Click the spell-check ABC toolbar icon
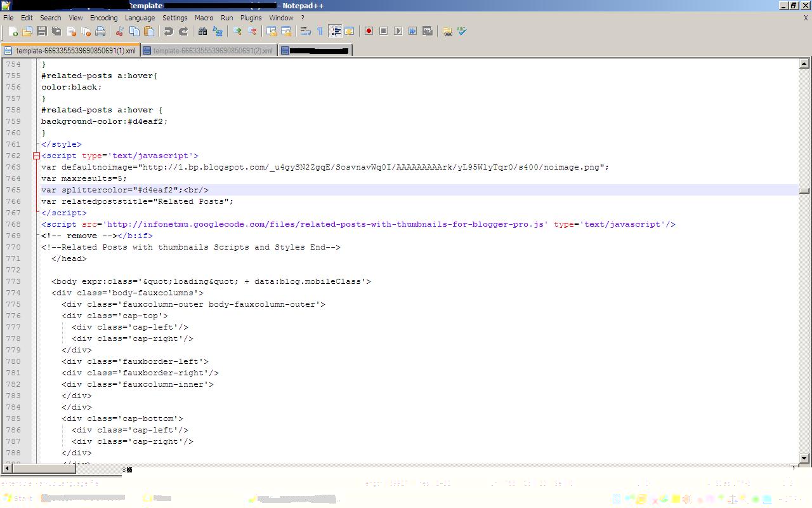The image size is (812, 508). (x=462, y=31)
